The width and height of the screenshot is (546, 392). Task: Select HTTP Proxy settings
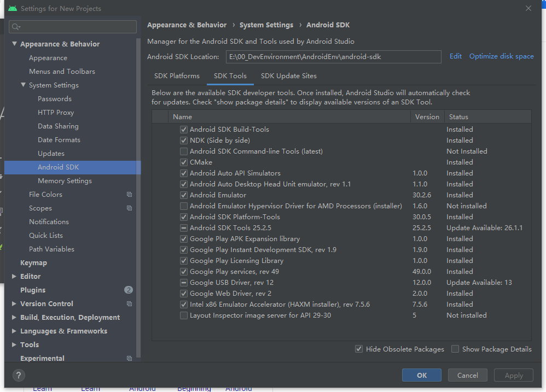(x=56, y=112)
